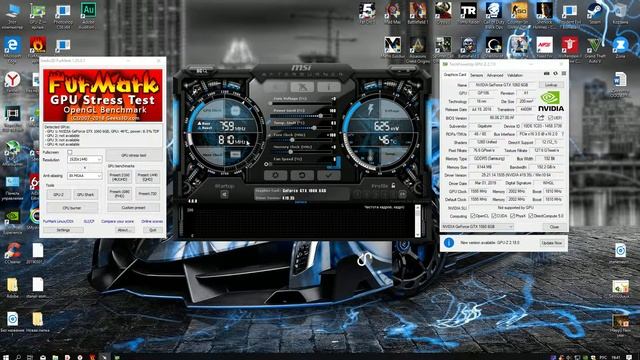The height and width of the screenshot is (360, 640).
Task: Open the CPU burner tool in FurMark
Action: pos(72,208)
